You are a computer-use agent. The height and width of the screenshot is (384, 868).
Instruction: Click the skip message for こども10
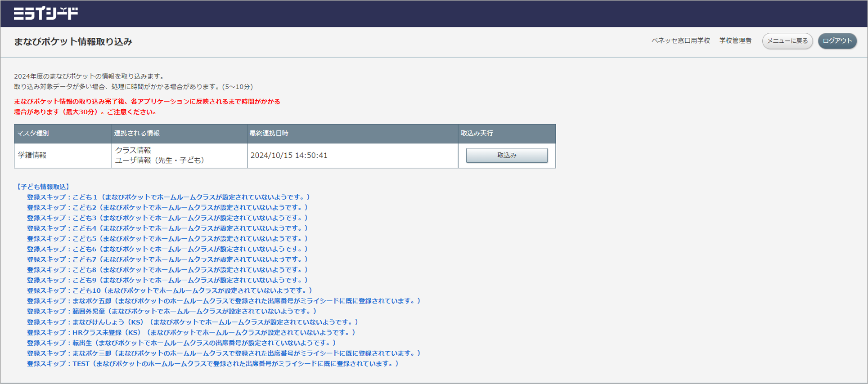coord(169,291)
